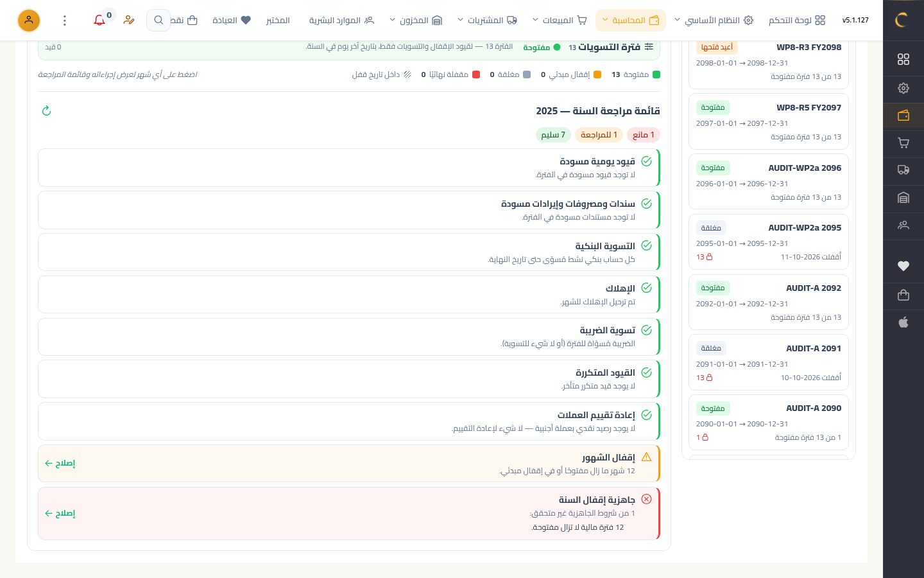Click إصلاح on the جاهزية إقفال السنة row

pyautogui.click(x=60, y=513)
